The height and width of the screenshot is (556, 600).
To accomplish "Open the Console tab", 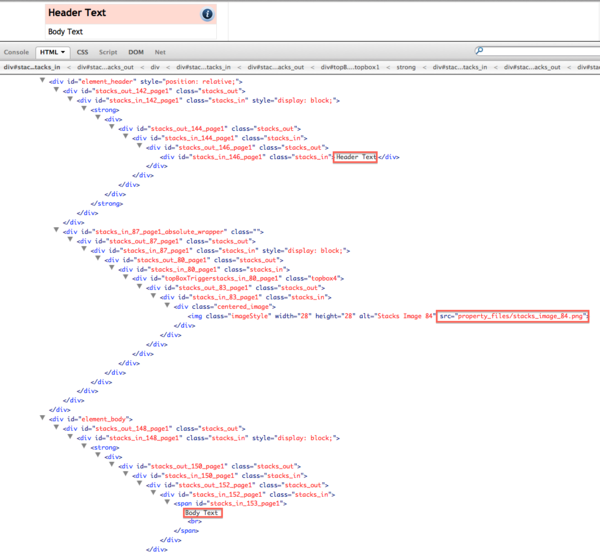I will [x=16, y=52].
